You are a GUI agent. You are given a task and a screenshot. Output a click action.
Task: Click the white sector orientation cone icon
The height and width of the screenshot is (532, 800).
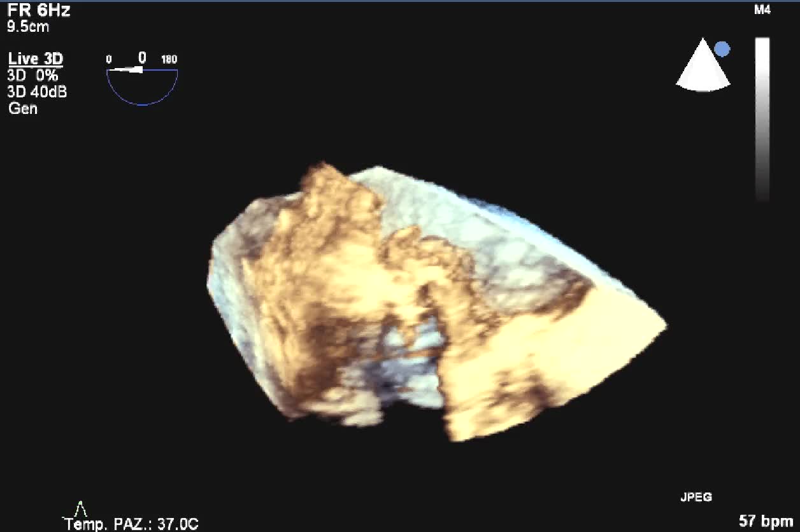(702, 67)
